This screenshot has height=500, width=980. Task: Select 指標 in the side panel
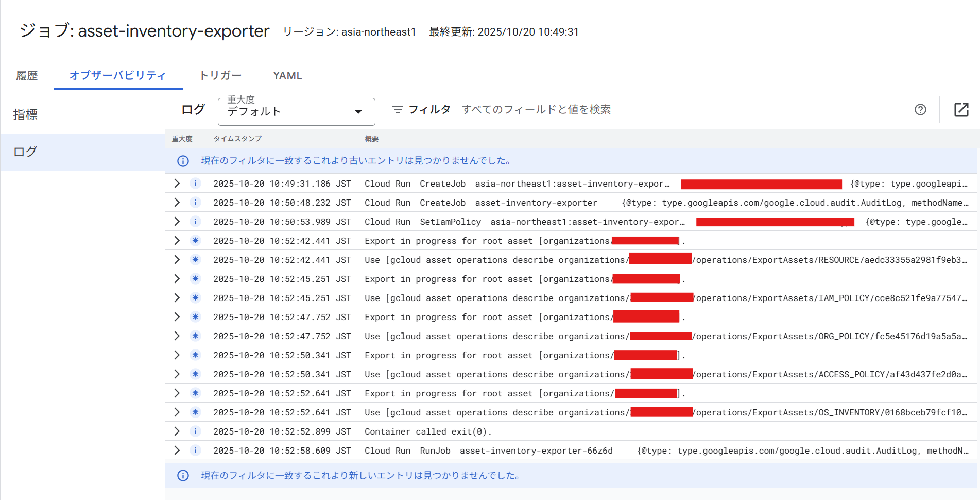tap(25, 114)
